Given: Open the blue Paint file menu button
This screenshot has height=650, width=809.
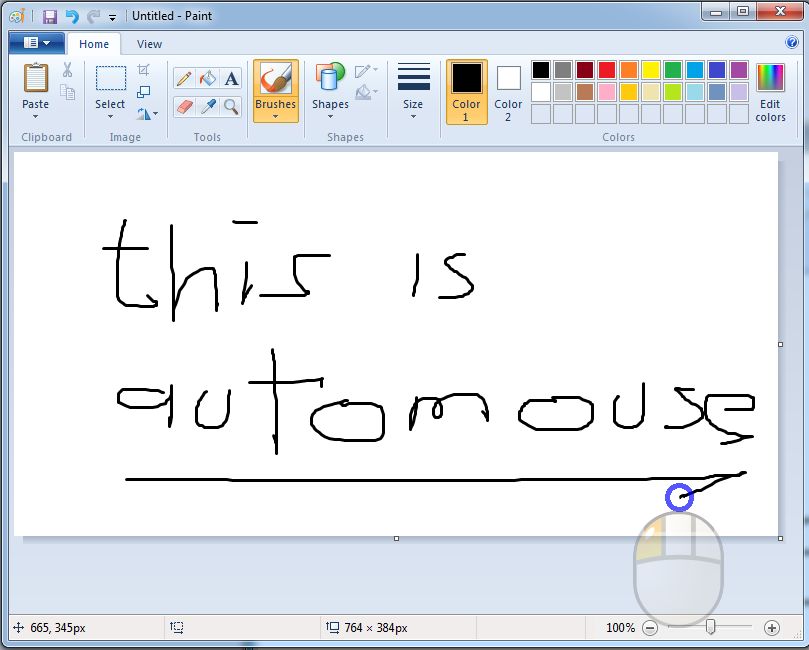Looking at the screenshot, I should (36, 43).
